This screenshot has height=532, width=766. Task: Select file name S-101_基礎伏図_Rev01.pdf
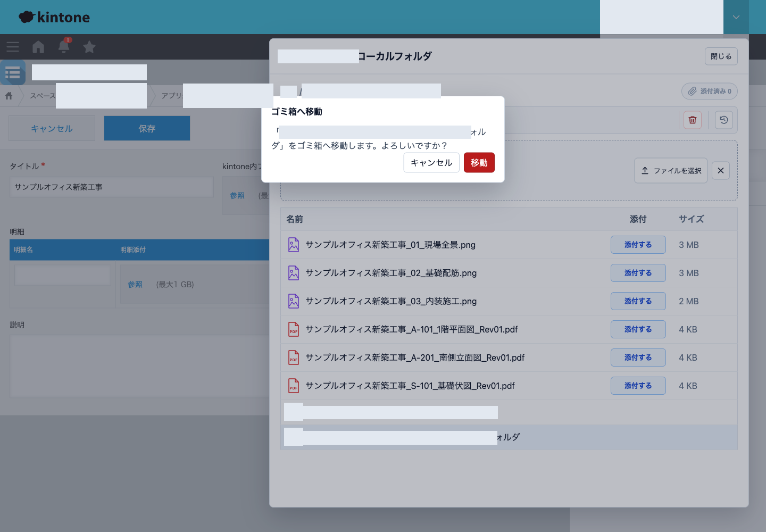click(410, 386)
